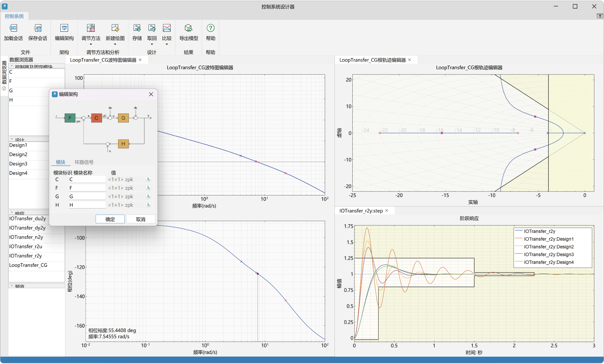Select Design3 in the data browser
The image size is (604, 364).
pos(18,164)
